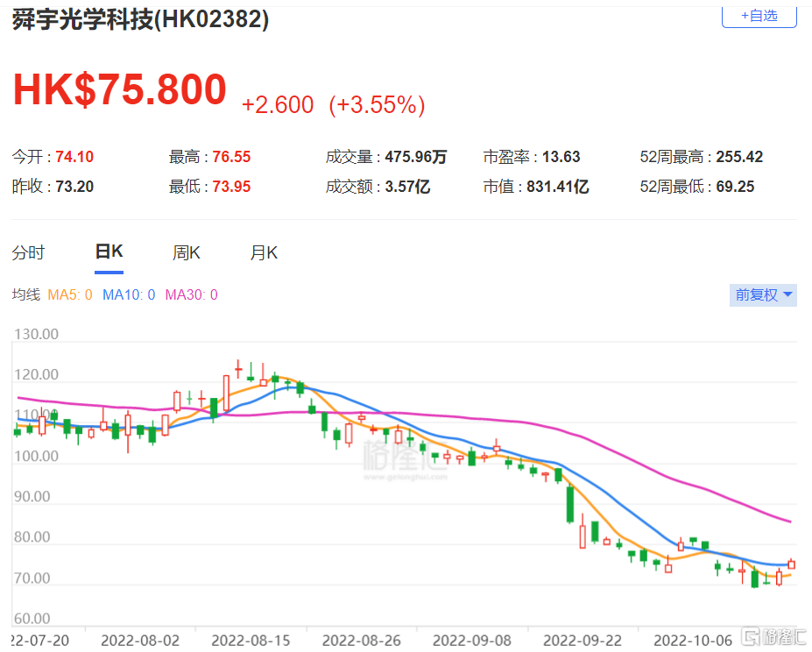Click the MA5 moving average label
Image resolution: width=812 pixels, height=652 pixels.
click(70, 295)
